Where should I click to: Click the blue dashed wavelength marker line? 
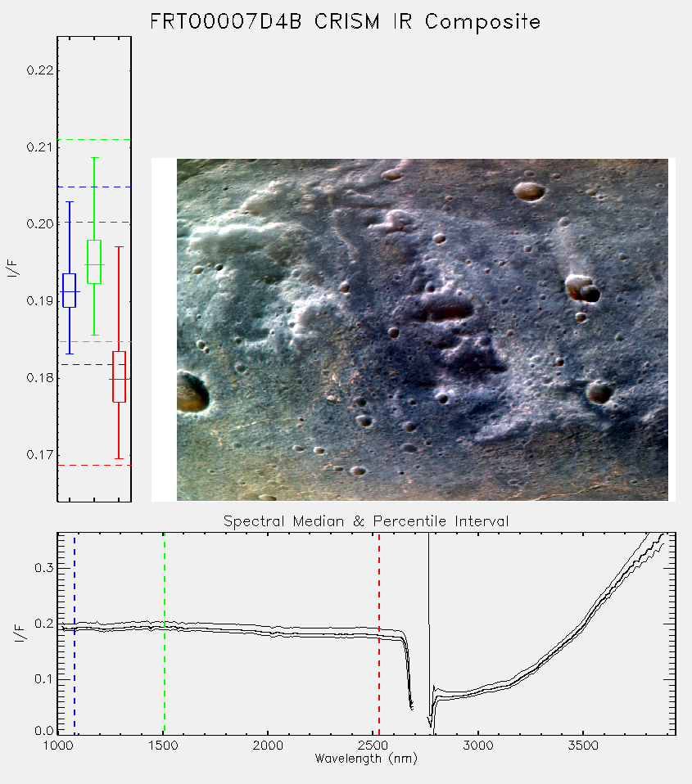pyautogui.click(x=75, y=633)
